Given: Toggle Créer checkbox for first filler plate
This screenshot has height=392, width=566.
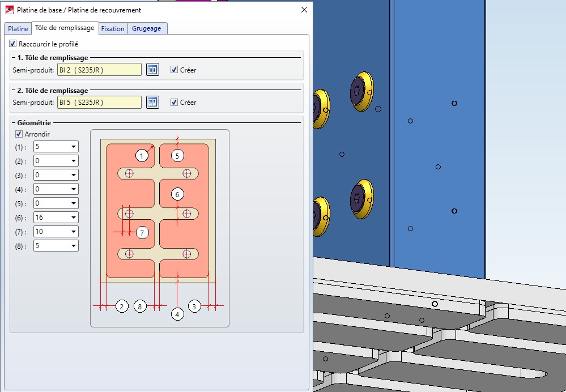Looking at the screenshot, I should click(174, 70).
